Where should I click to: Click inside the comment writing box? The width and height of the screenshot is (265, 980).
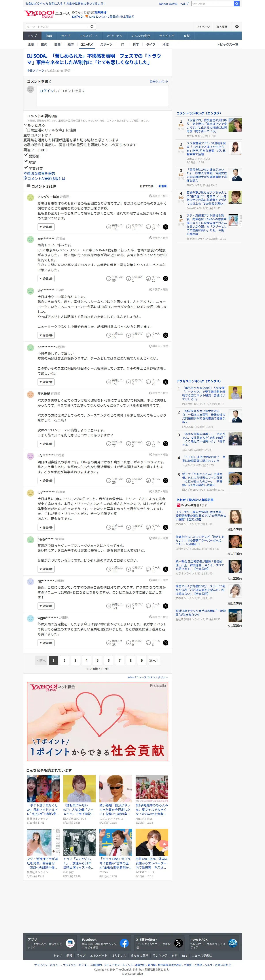[102, 96]
